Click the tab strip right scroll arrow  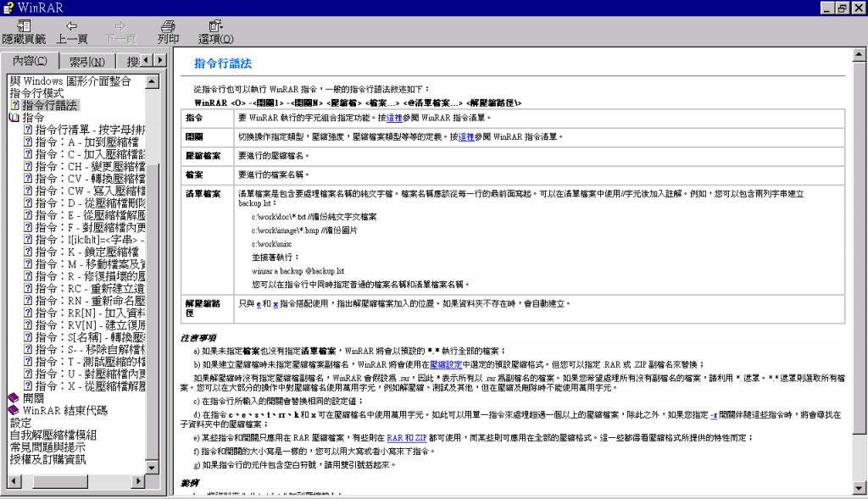point(159,60)
